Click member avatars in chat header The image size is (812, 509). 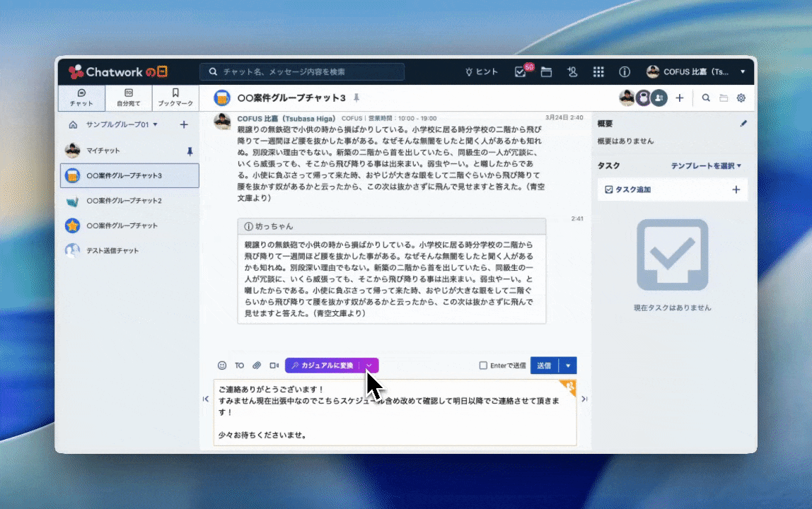(643, 98)
